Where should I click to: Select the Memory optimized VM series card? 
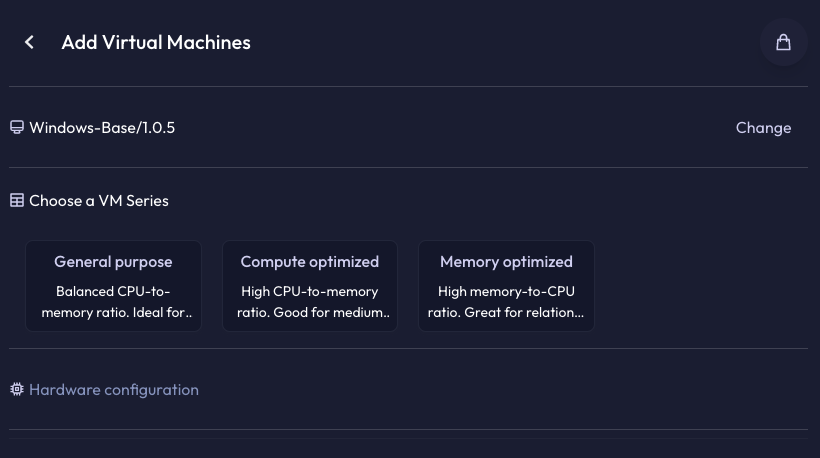point(506,286)
